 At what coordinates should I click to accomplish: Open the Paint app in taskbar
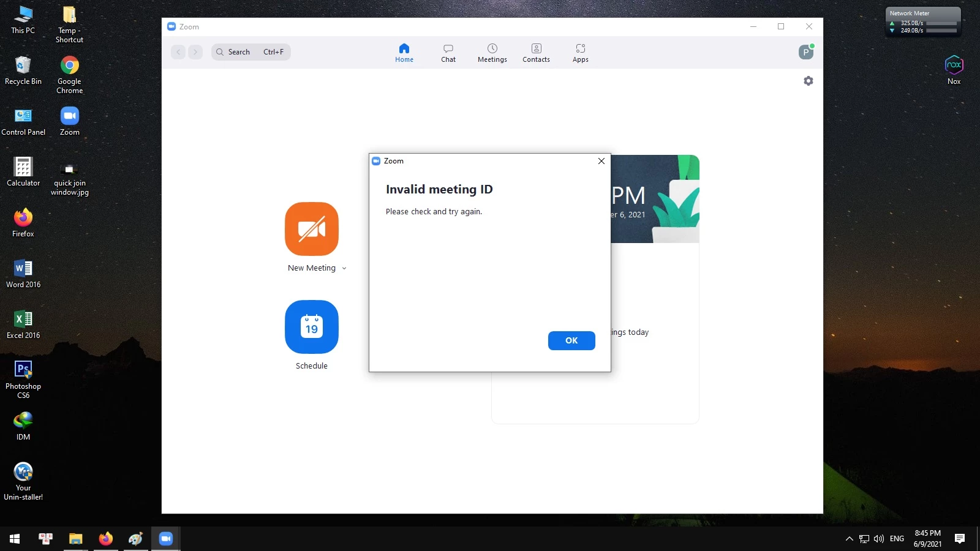pos(135,539)
